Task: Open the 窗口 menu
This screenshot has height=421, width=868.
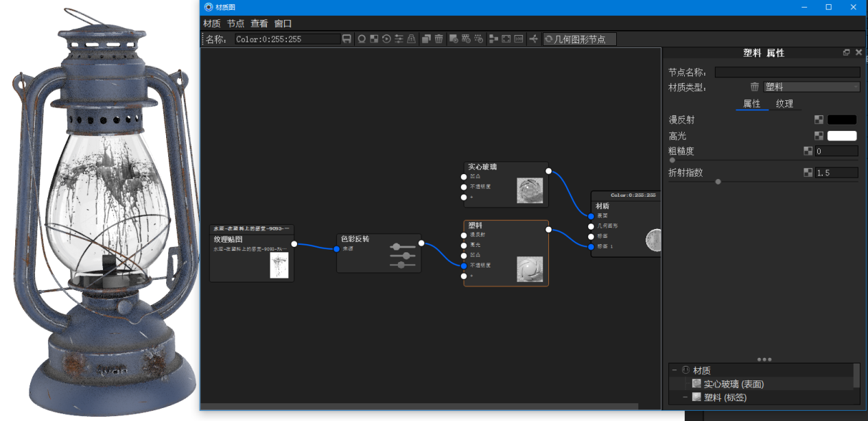Action: coord(283,23)
